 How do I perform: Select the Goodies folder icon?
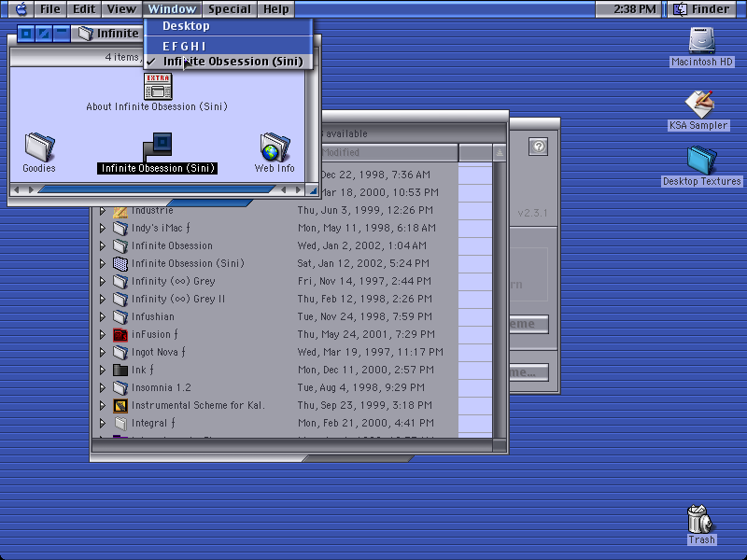(x=39, y=147)
